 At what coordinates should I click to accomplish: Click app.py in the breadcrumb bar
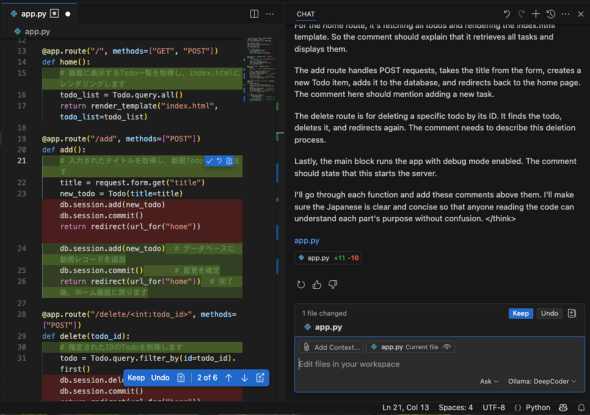(x=32, y=32)
